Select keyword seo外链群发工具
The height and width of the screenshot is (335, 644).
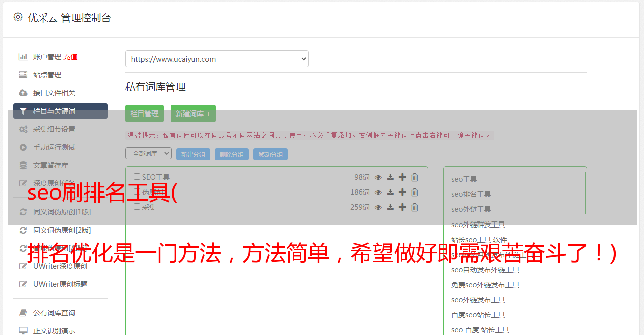tap(478, 225)
